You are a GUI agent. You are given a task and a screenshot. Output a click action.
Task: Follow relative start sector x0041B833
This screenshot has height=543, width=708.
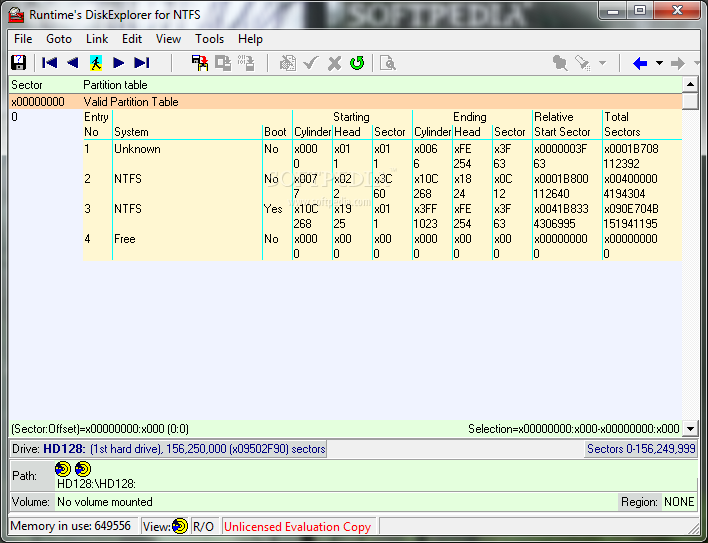click(561, 209)
